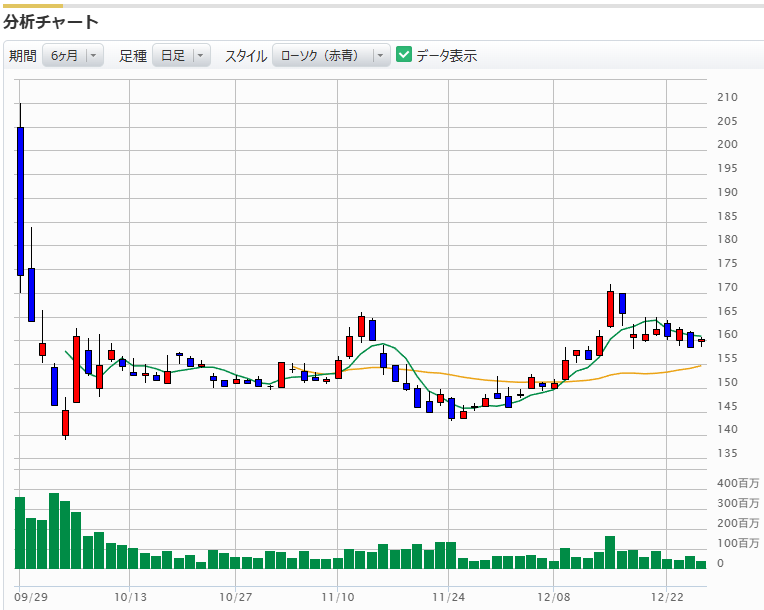Viewport: 764px width, 610px height.
Task: Click the 11/10 date axis label
Action: [x=338, y=597]
